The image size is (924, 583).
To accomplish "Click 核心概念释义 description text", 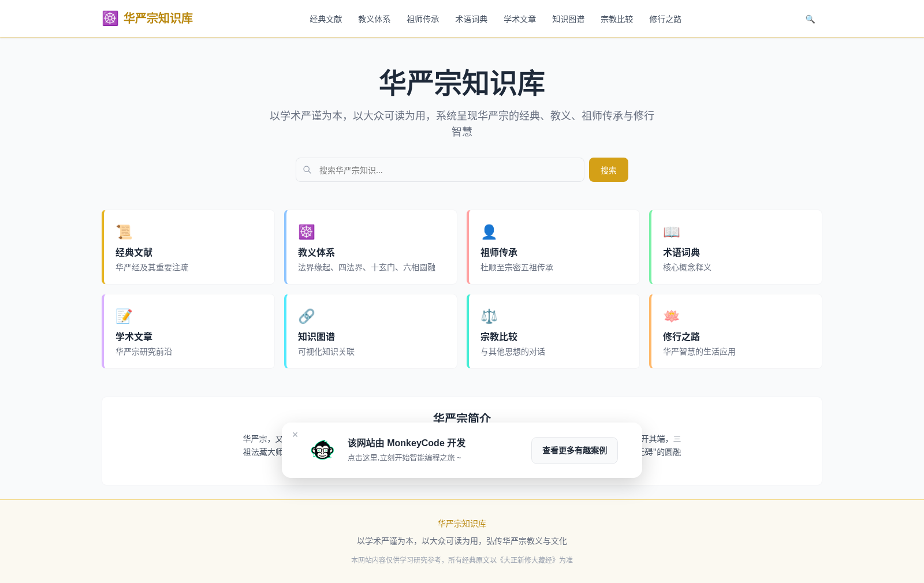I will (687, 267).
